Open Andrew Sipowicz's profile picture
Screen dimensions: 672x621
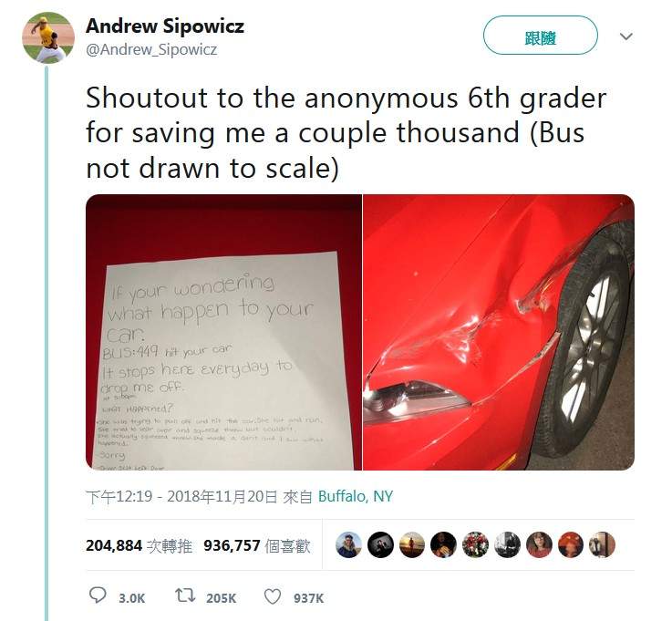click(48, 37)
